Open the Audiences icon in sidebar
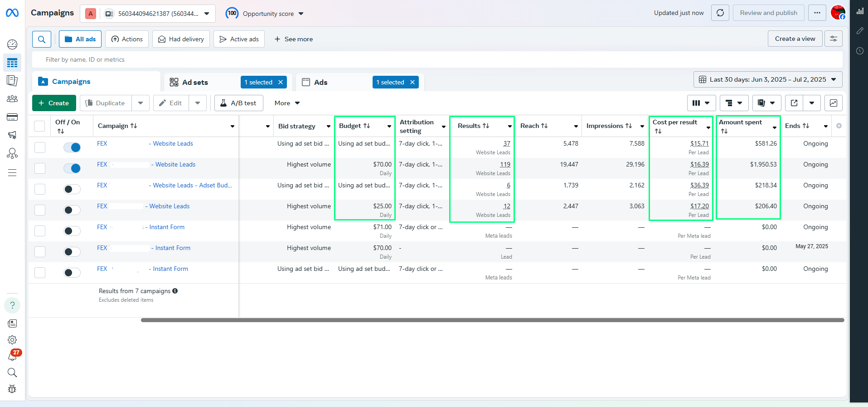Viewport: 868px width, 407px height. tap(12, 99)
